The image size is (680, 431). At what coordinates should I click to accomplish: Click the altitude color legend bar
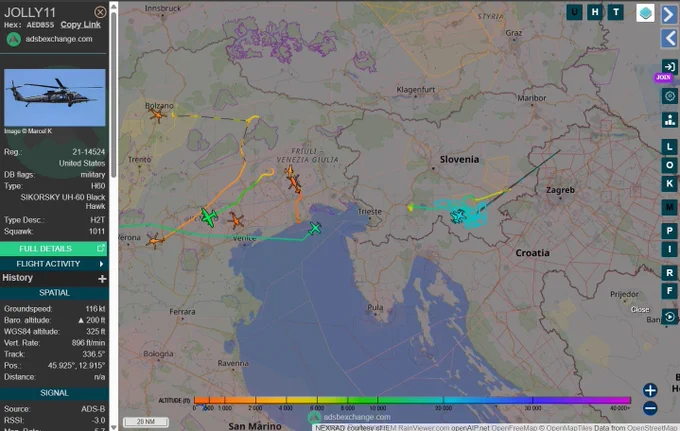412,400
